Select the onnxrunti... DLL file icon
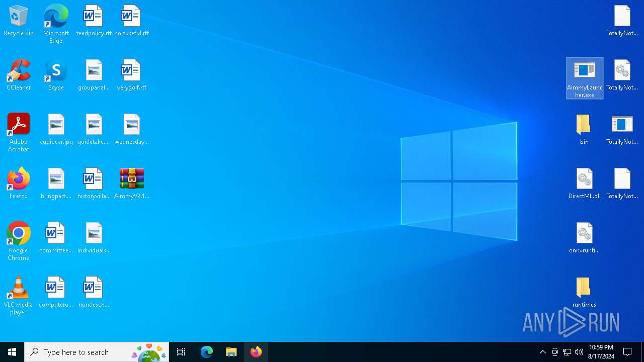 coord(584,238)
